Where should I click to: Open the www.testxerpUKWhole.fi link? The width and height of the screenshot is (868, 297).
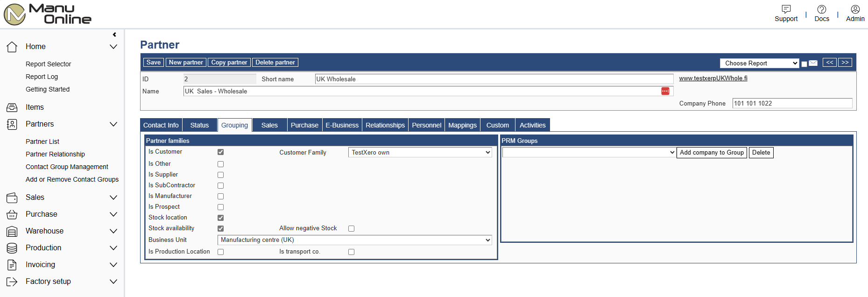[713, 78]
